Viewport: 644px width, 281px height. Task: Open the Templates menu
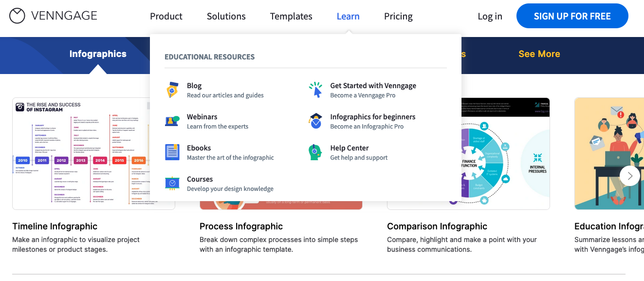click(x=291, y=16)
